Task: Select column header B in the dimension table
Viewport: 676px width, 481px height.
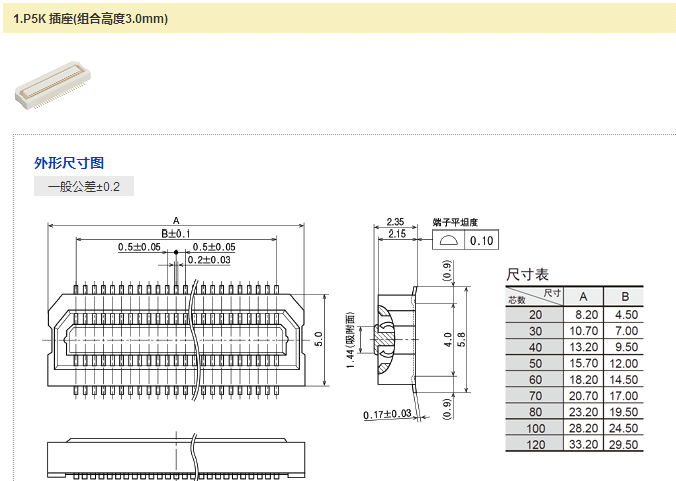Action: [625, 296]
